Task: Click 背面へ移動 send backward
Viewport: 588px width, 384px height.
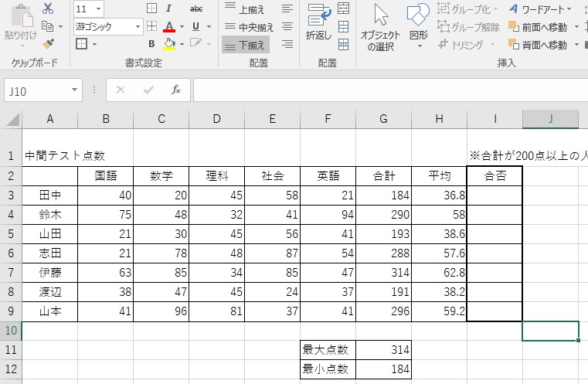Action: [537, 45]
